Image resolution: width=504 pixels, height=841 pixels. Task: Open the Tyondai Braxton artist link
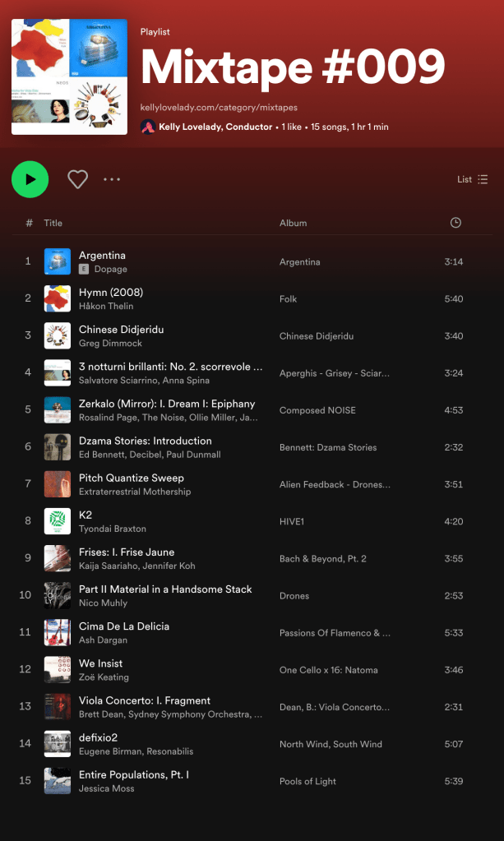[112, 529]
